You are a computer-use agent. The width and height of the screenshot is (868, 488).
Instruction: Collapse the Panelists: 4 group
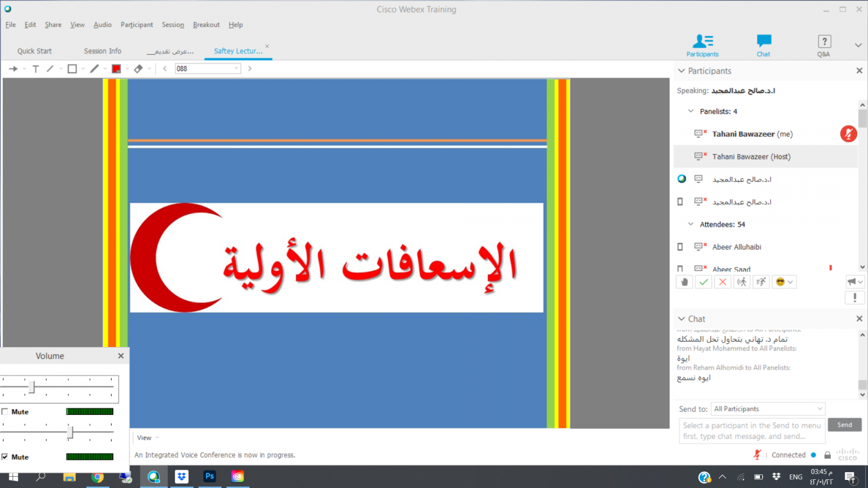(x=691, y=111)
